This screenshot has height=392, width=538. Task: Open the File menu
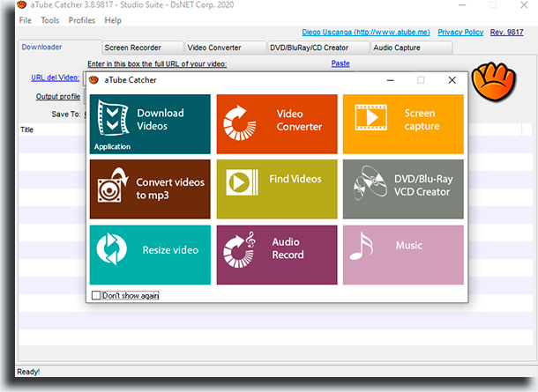pyautogui.click(x=25, y=20)
